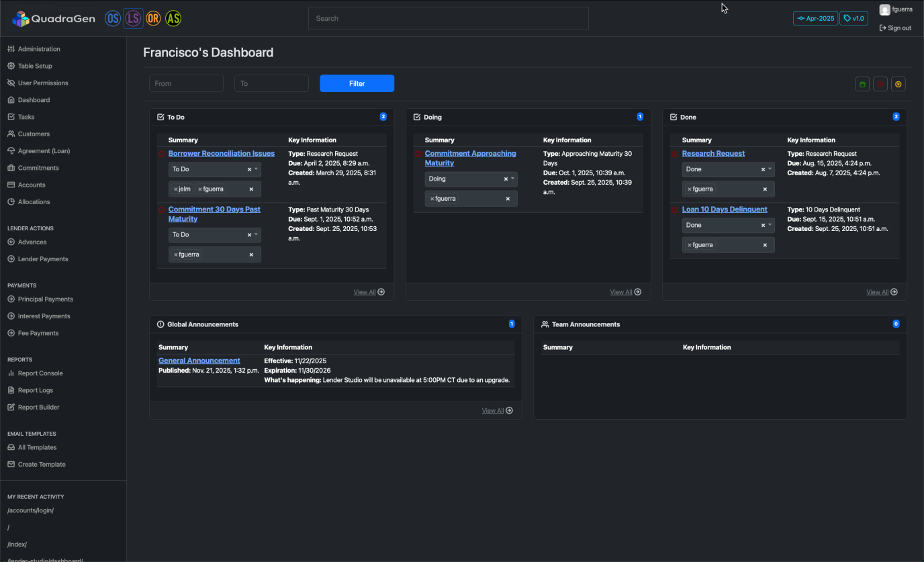Click Sign out
Screen dimensions: 924x562
pos(895,28)
